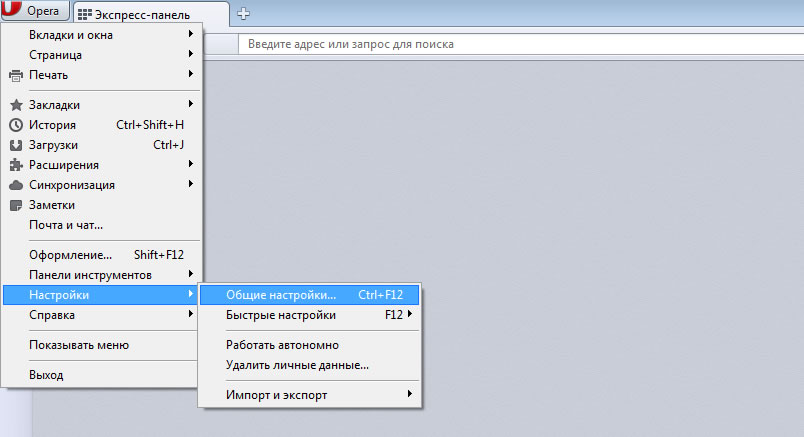Expand arrow next to Печать
The height and width of the screenshot is (437, 804).
(x=191, y=74)
